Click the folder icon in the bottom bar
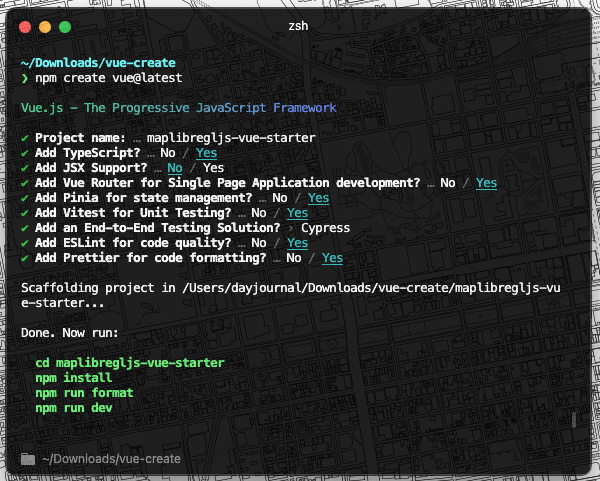The image size is (600, 481). (x=28, y=459)
